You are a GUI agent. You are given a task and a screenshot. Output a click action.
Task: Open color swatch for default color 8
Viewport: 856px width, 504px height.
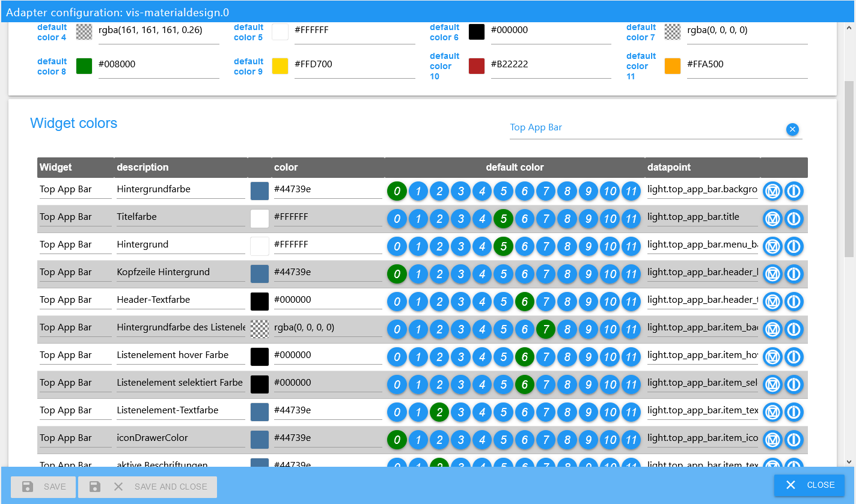tap(84, 66)
